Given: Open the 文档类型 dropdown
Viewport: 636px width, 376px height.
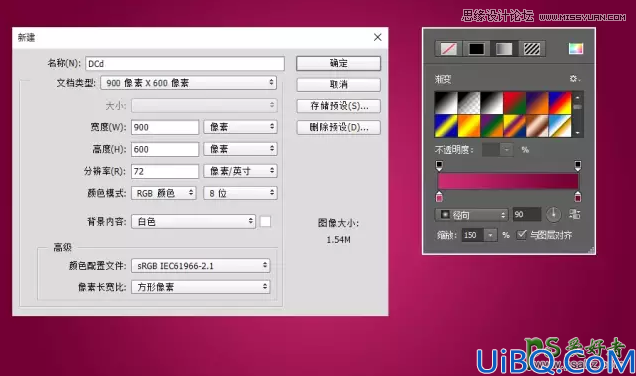Looking at the screenshot, I should [189, 83].
